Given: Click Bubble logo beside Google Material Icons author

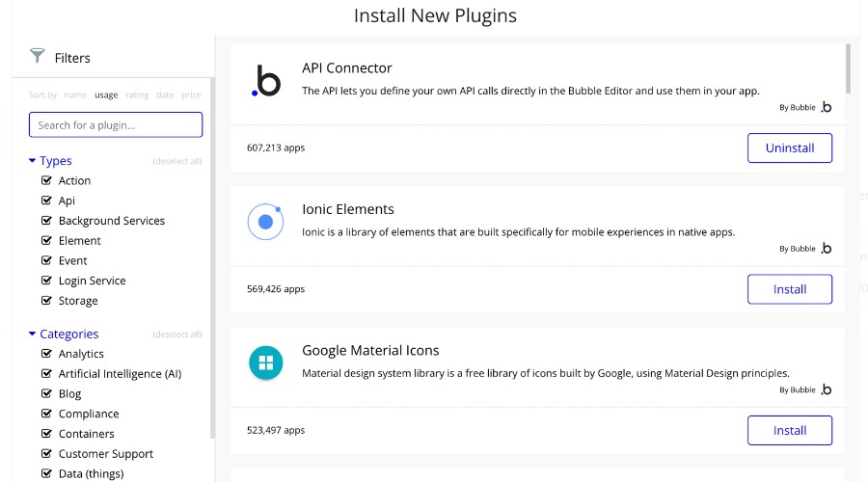Looking at the screenshot, I should click(826, 389).
